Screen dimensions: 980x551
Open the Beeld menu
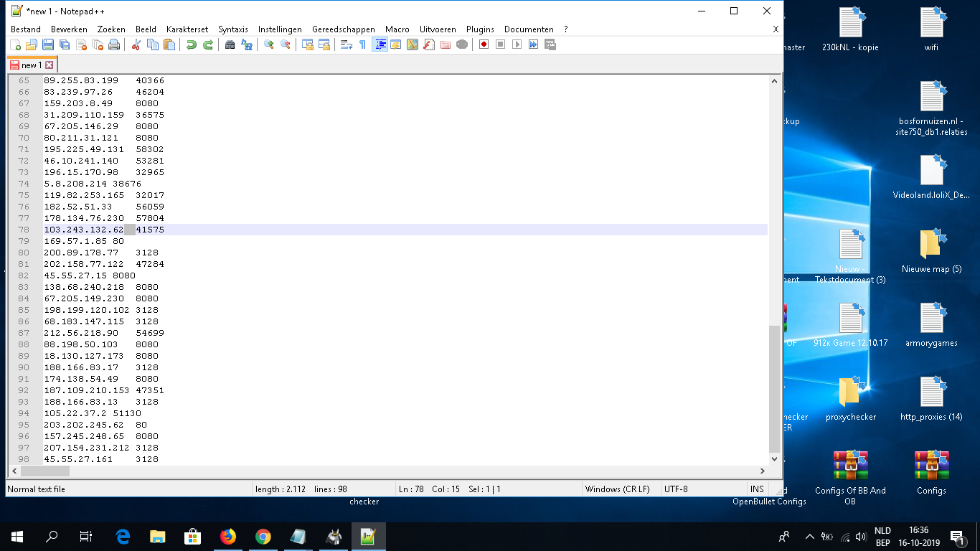coord(146,29)
